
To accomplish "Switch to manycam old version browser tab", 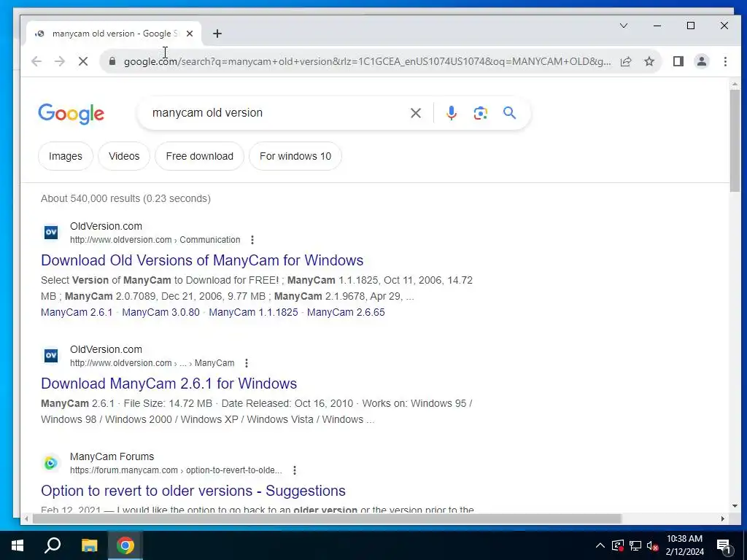I will [x=115, y=34].
